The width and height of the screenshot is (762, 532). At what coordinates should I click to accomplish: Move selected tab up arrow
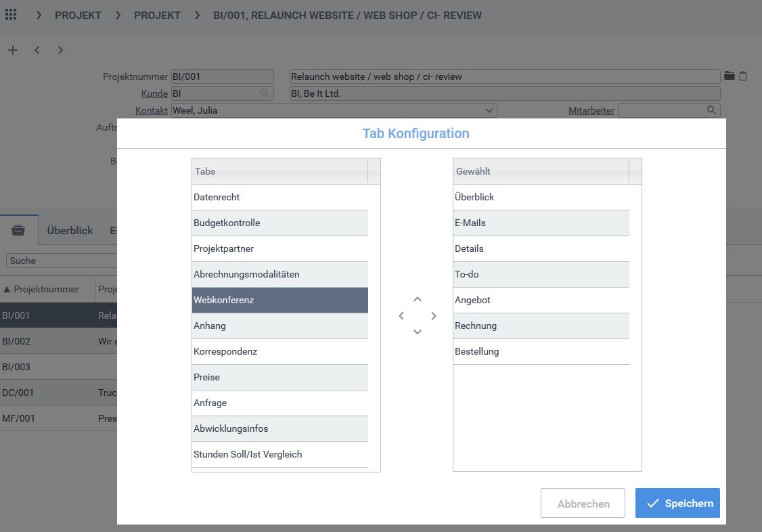click(x=418, y=299)
